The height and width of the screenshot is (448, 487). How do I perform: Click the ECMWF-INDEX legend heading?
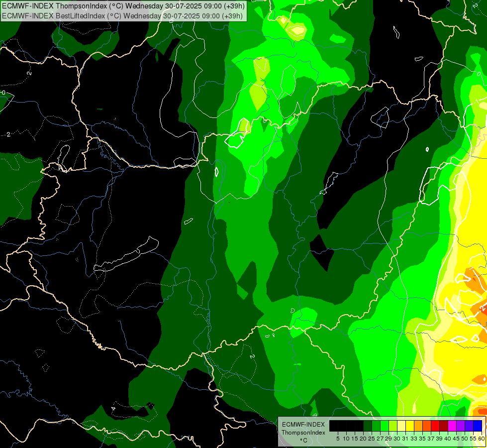point(303,425)
